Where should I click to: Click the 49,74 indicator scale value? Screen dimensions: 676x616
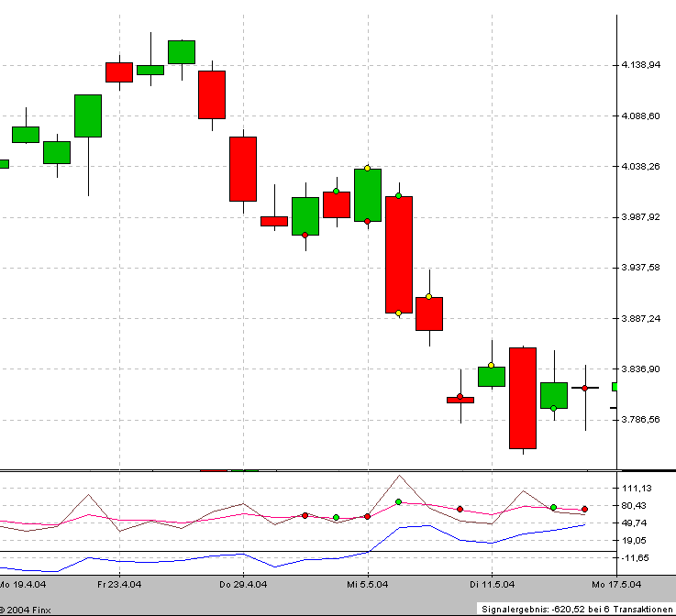634,522
